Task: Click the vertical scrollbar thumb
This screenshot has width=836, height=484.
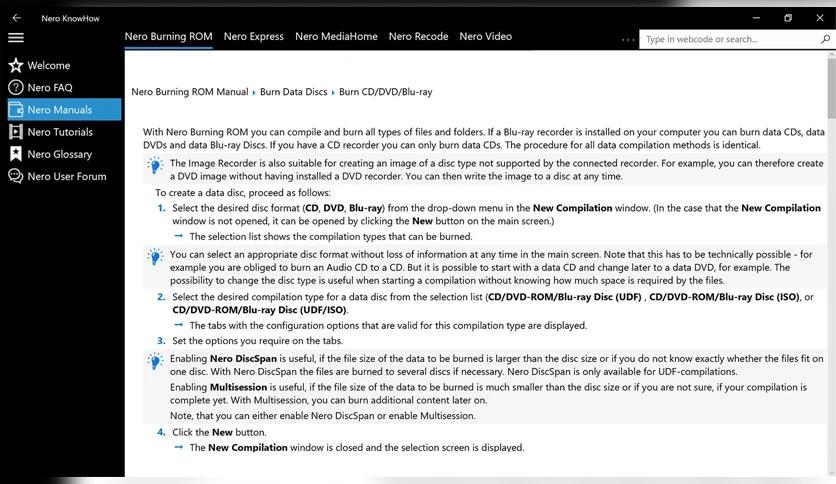Action: (832, 88)
